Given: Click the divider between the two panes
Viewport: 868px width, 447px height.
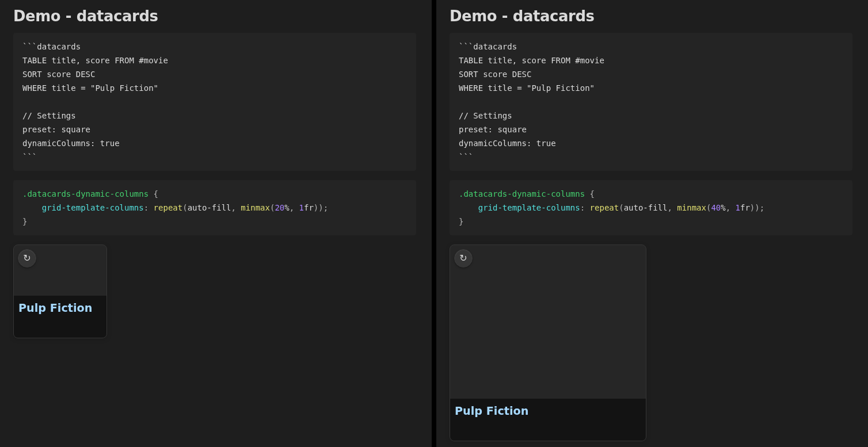Looking at the screenshot, I should point(434,223).
